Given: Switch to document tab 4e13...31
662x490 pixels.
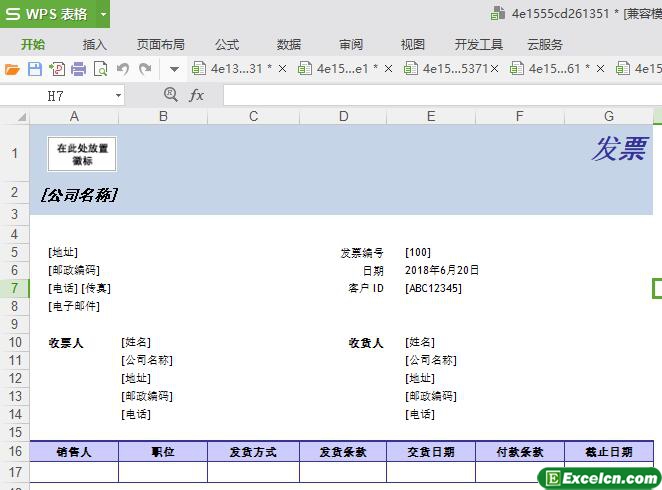Looking at the screenshot, I should click(x=231, y=69).
